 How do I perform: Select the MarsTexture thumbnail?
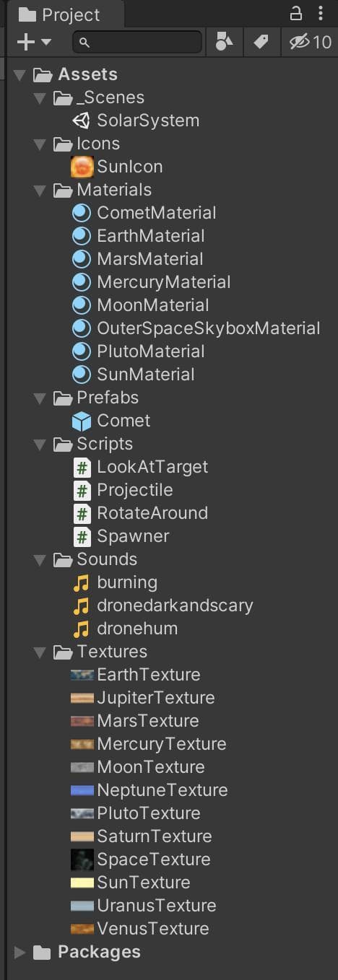82,721
